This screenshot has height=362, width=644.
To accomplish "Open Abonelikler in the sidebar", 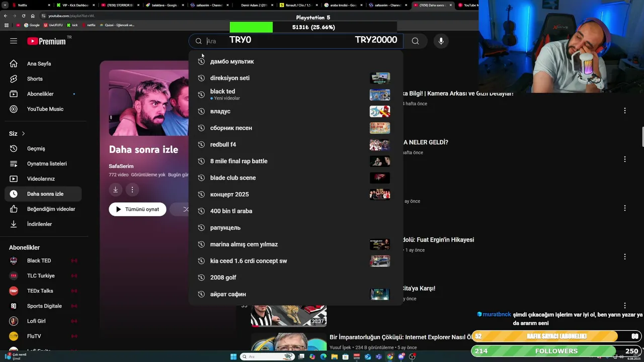I will coord(43,94).
